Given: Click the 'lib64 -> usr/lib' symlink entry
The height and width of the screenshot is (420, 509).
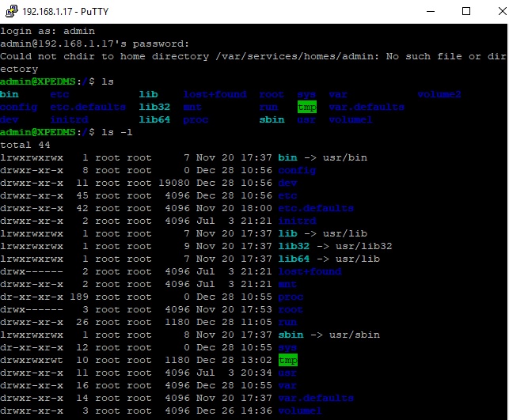Looking at the screenshot, I should 329,259.
